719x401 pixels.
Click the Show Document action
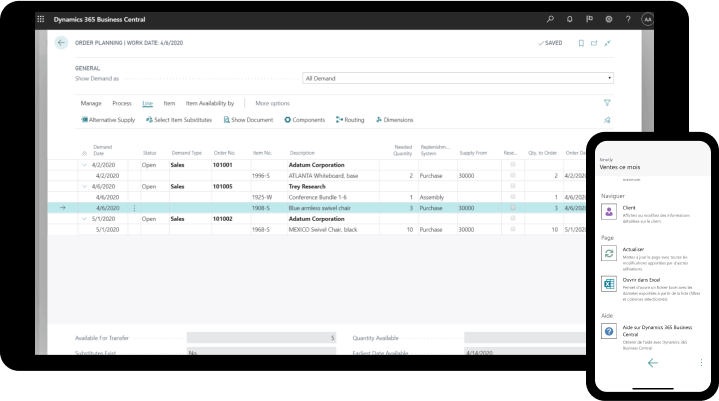248,120
